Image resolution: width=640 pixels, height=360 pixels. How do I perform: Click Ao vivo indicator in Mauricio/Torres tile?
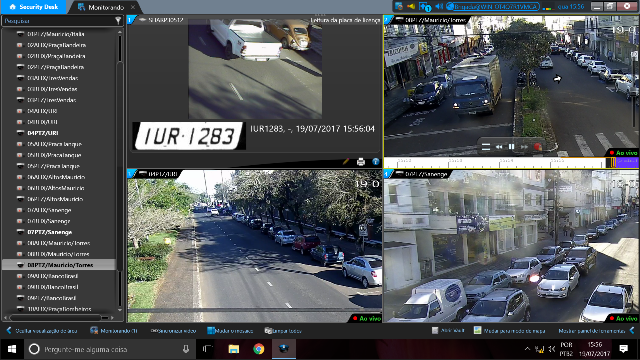[x=623, y=153]
